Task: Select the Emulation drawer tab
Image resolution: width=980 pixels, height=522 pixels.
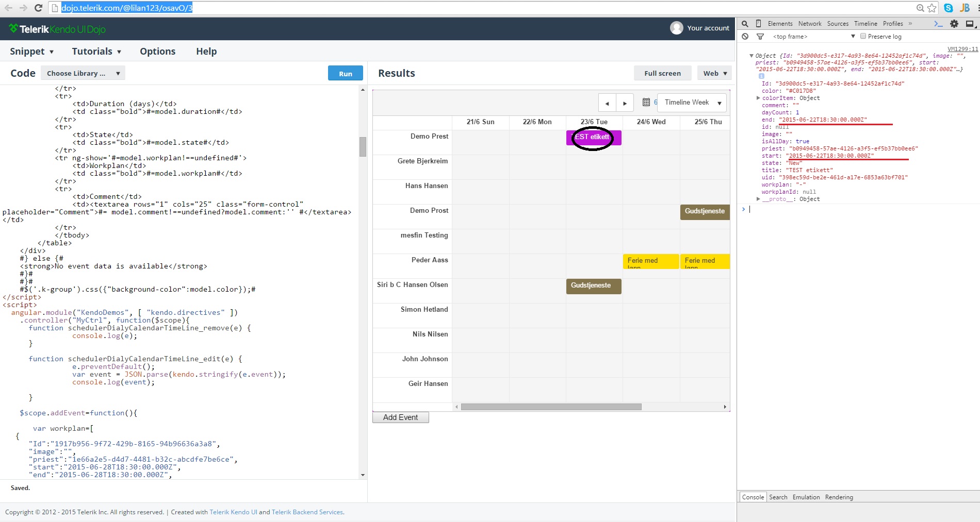Action: [806, 497]
